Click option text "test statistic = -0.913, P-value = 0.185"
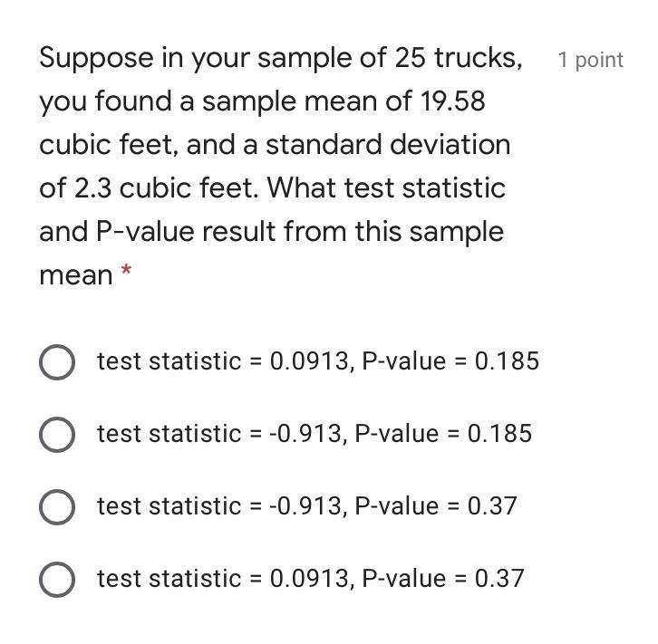658x644 pixels. [314, 434]
